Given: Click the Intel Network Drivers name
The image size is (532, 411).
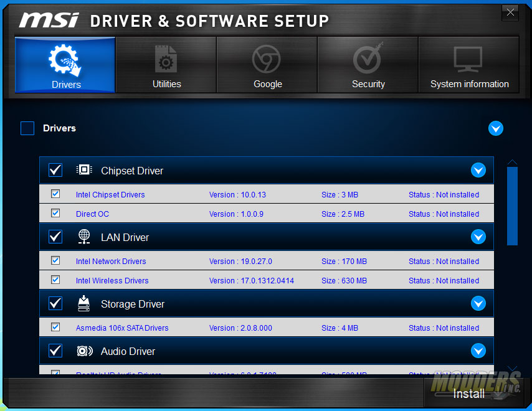Looking at the screenshot, I should pos(111,262).
